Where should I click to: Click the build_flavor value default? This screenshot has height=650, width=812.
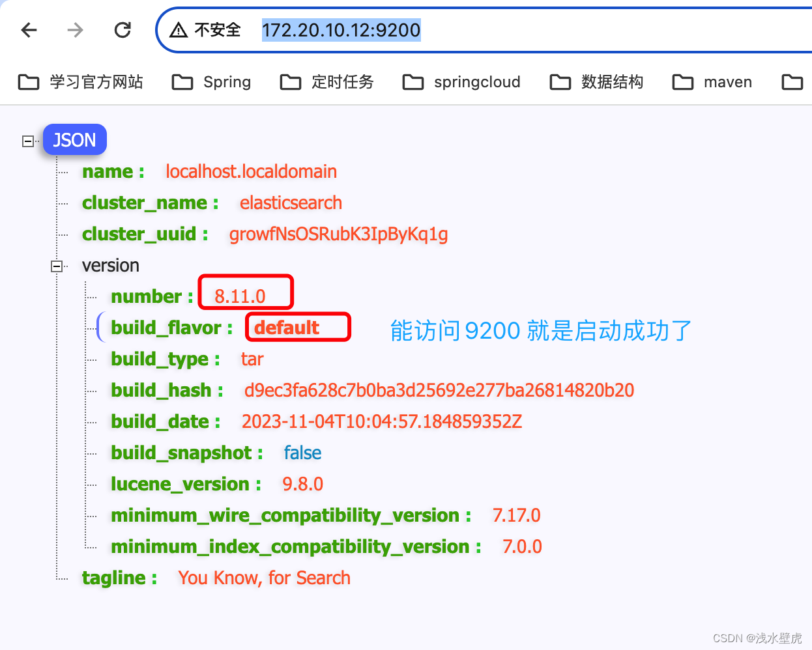click(x=287, y=328)
